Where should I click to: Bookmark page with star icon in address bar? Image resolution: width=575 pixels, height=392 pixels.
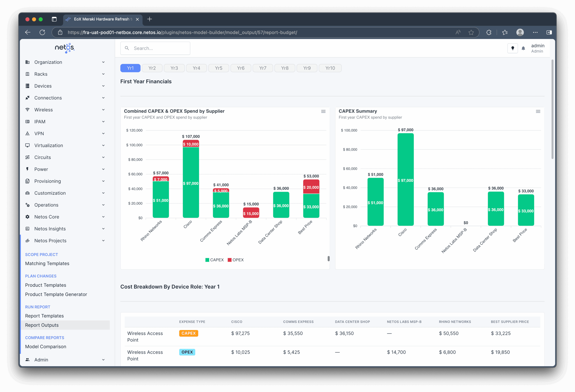[x=471, y=32]
